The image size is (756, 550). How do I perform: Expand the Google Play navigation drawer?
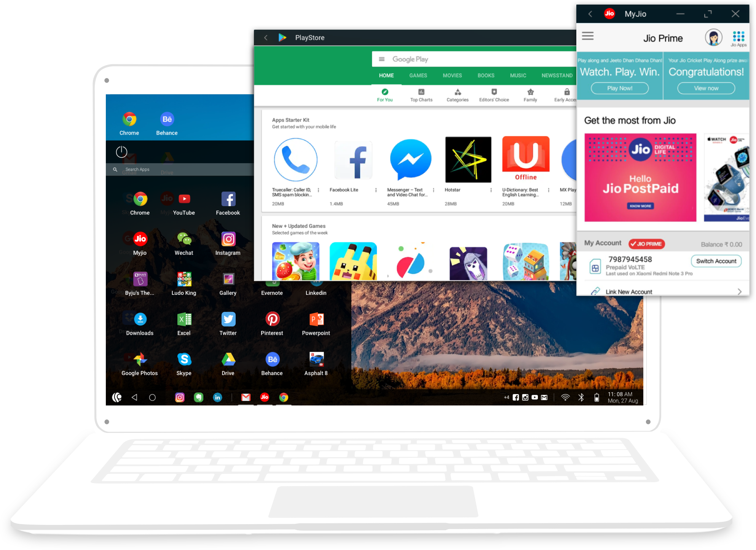click(382, 59)
